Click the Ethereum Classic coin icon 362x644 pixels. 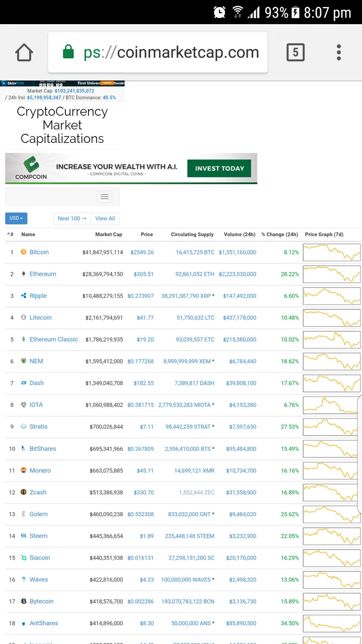coord(24,339)
